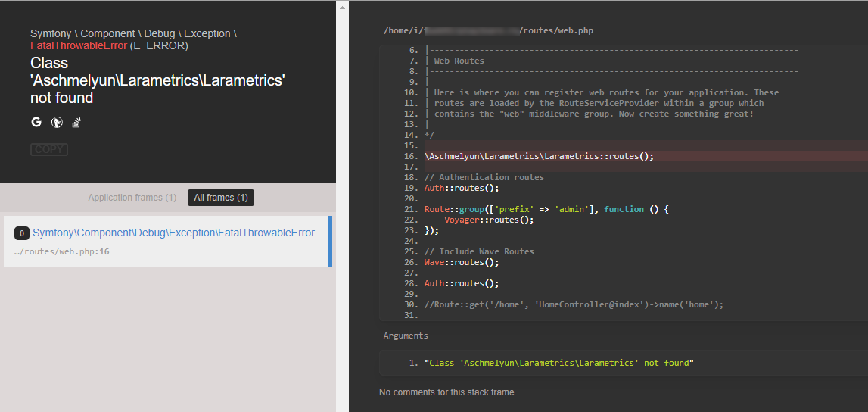Click the red FatalThrowableError exception name
Screen dimensions: 868x412
(79, 45)
